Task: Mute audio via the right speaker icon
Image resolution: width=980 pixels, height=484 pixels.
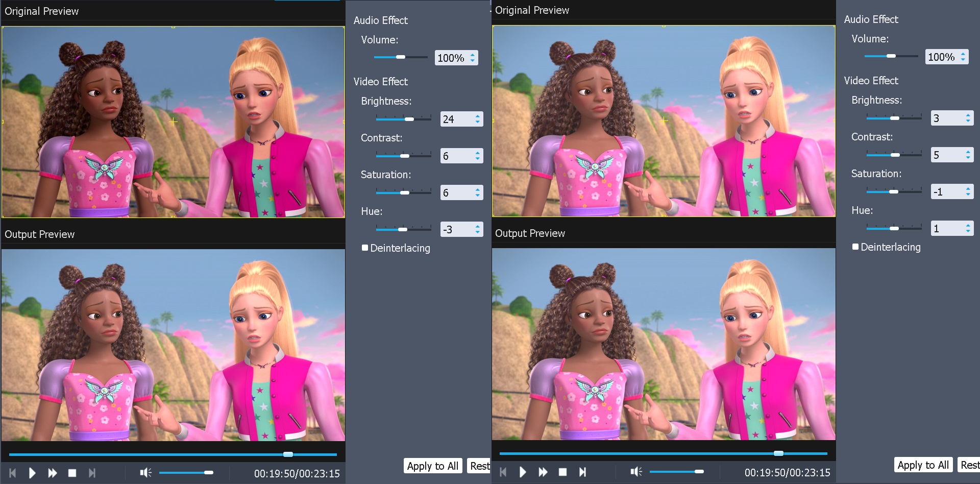Action: click(x=636, y=472)
